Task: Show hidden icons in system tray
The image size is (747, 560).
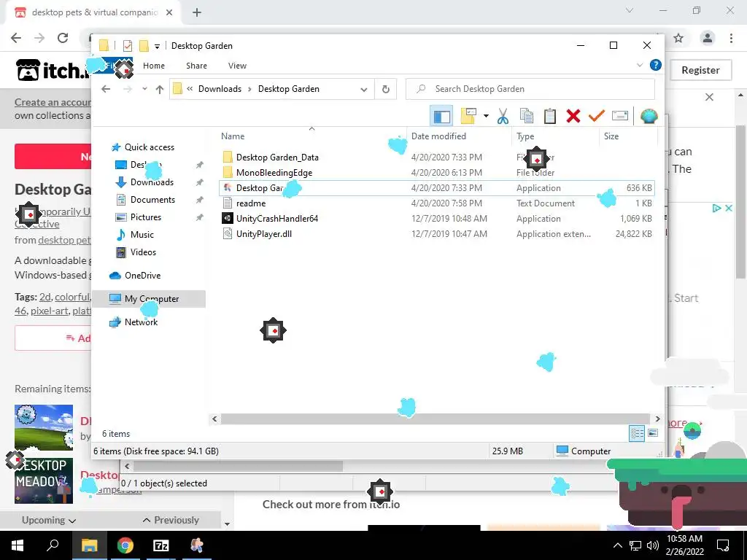Action: [x=617, y=545]
